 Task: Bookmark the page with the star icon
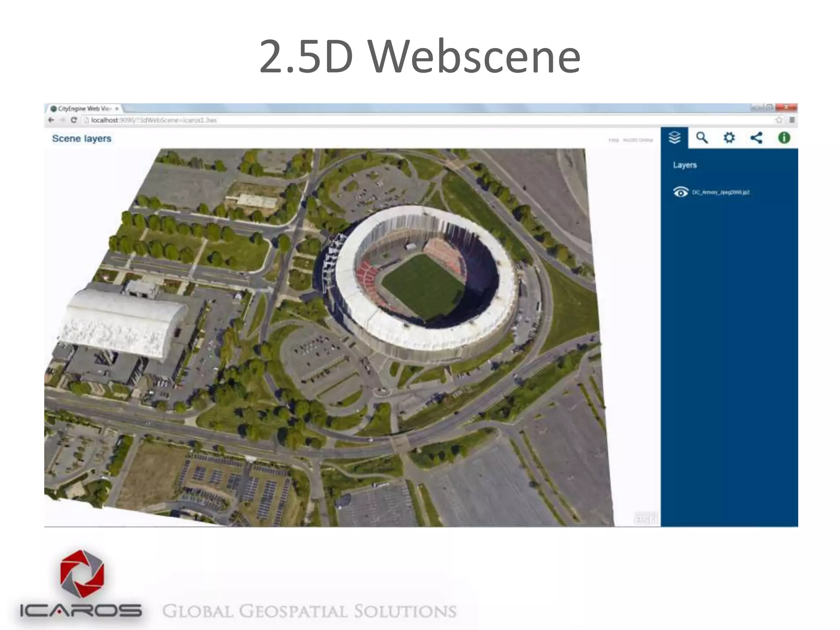coord(779,120)
